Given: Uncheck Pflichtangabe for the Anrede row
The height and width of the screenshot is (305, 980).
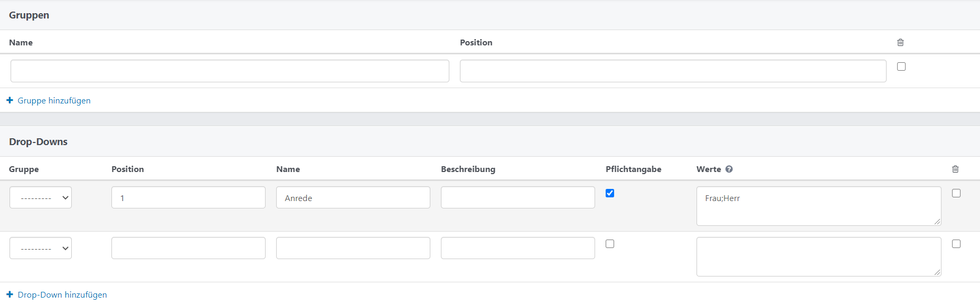Looking at the screenshot, I should coord(610,193).
